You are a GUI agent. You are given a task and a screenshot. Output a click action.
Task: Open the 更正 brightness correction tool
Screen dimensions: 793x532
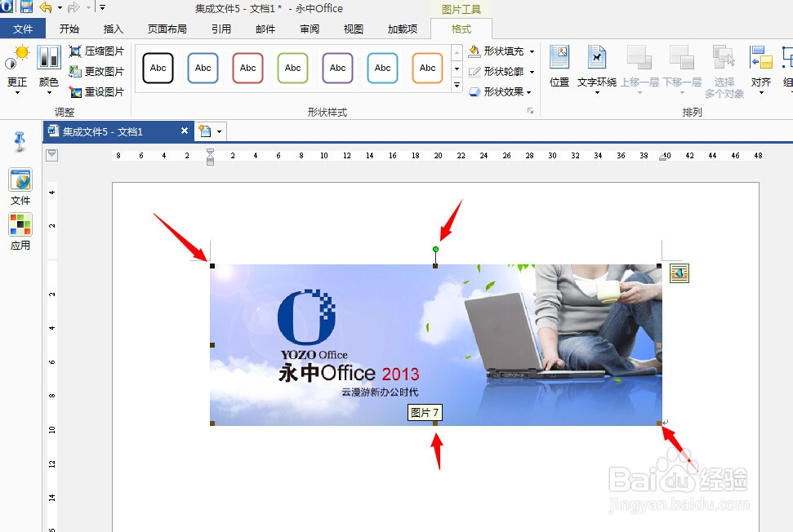[x=17, y=69]
